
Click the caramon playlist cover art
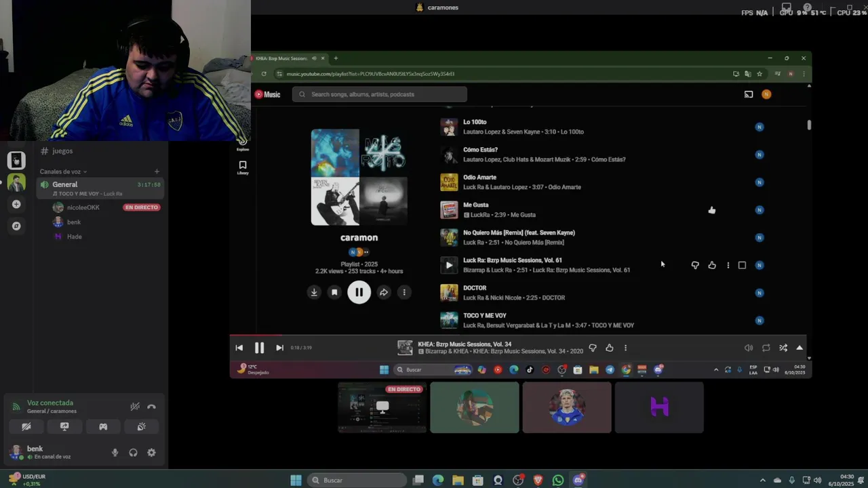(359, 177)
